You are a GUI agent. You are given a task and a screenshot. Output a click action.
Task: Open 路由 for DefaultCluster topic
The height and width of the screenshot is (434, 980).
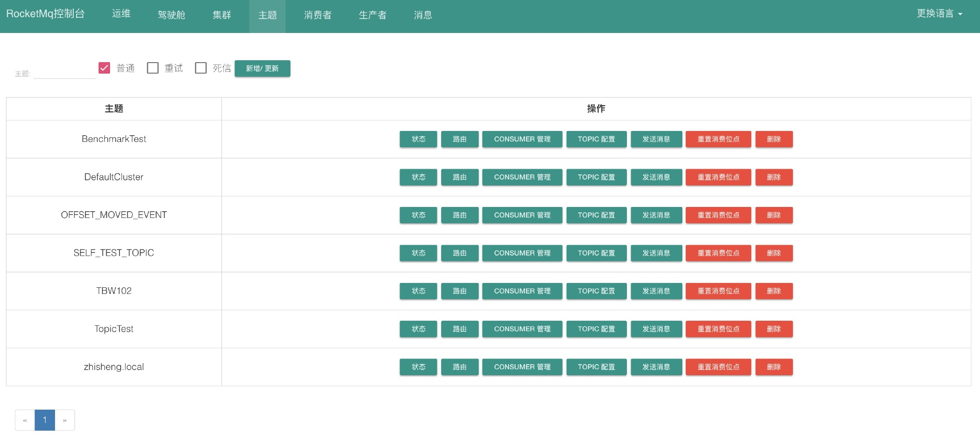pyautogui.click(x=460, y=177)
